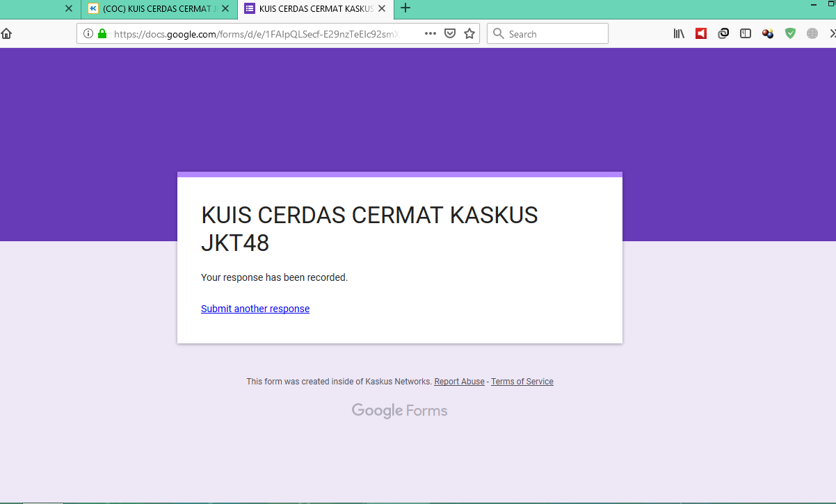Click the multicolored balls extension icon

[767, 33]
